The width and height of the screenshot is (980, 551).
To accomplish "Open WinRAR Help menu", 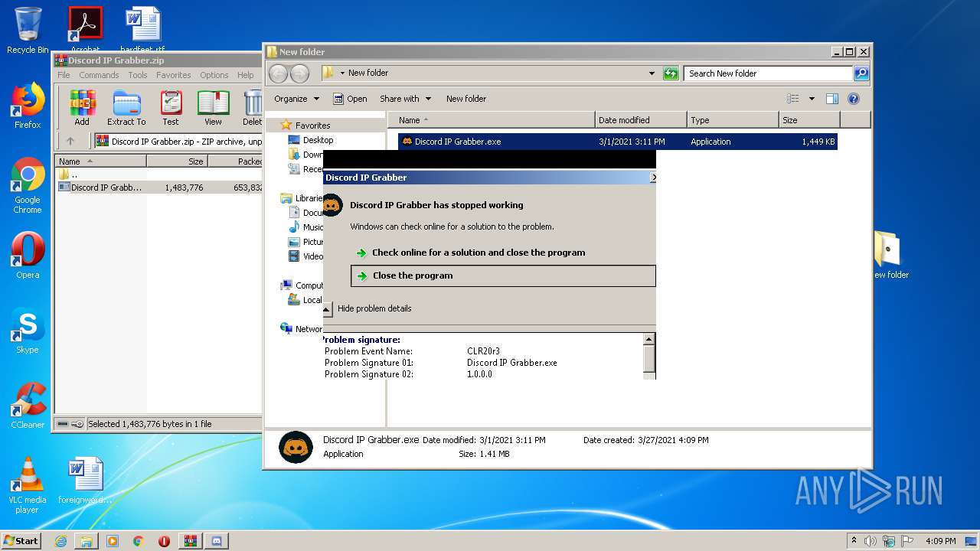I will pos(245,75).
